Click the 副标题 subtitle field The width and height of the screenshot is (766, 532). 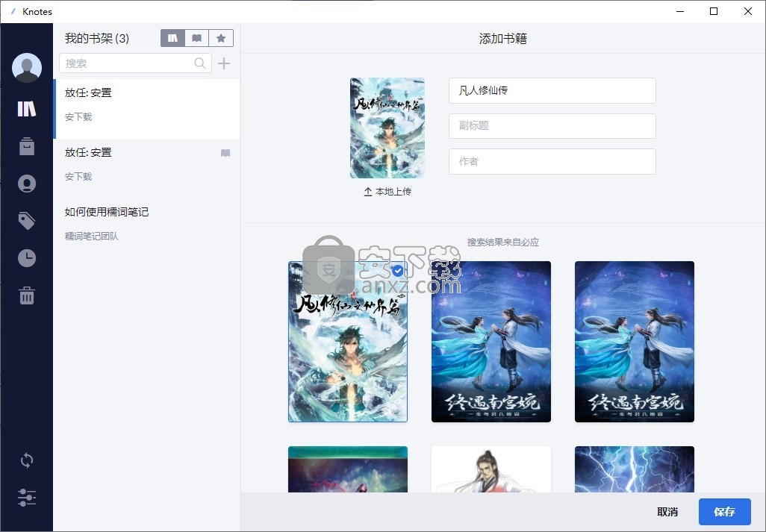(x=552, y=126)
